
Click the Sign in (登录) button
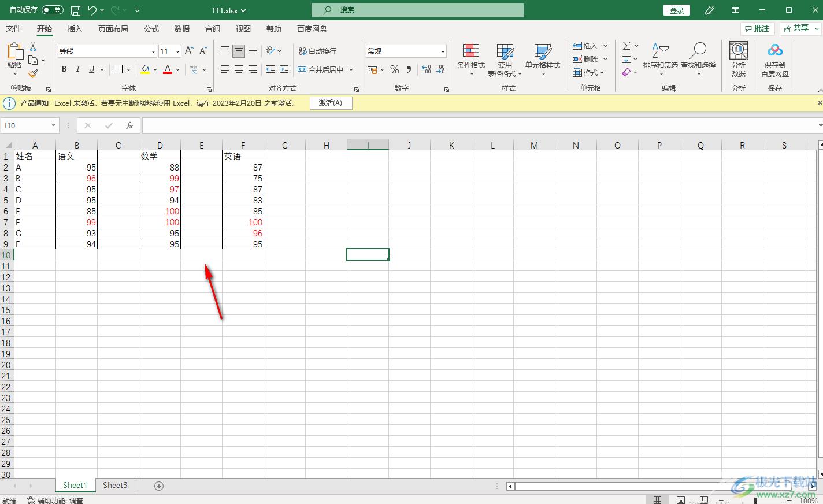tap(676, 10)
